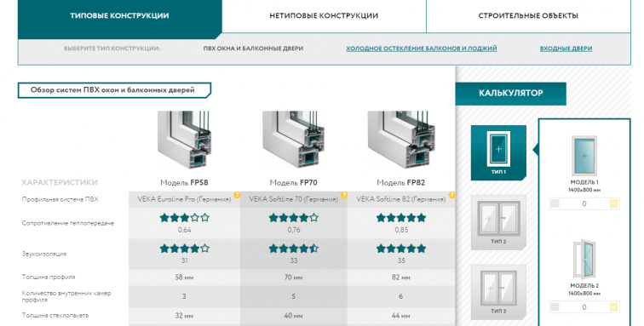Click the VEKA Softline 70 (Германия) cell
Viewport: 644px width, 326px height.
click(x=294, y=199)
